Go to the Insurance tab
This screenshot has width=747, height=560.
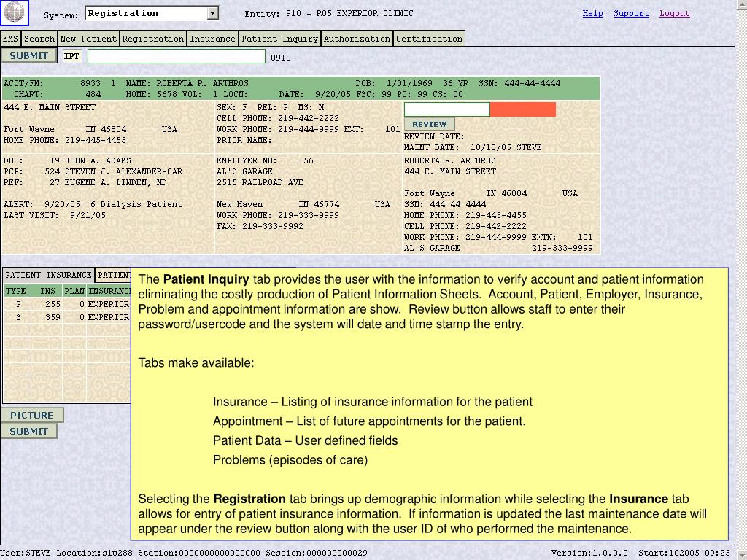[x=213, y=39]
